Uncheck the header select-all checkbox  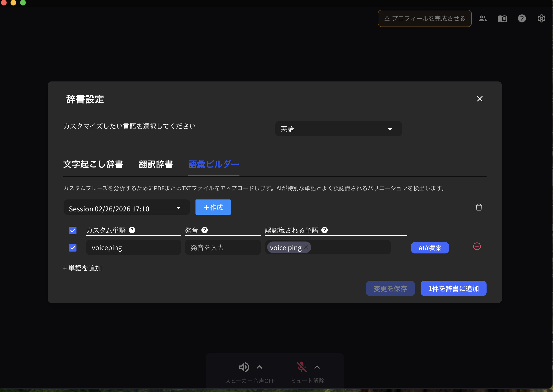(72, 231)
